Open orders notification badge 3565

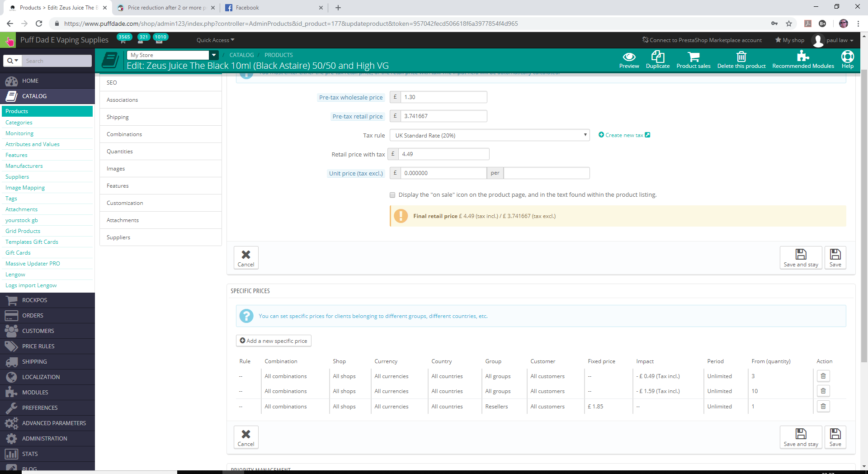click(124, 37)
